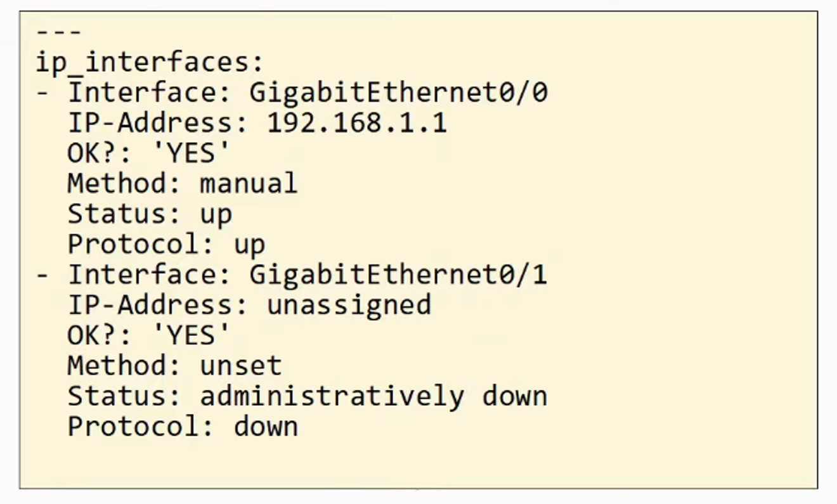Click the up value on Protocol line
Screen dimensions: 837x504
tap(249, 245)
